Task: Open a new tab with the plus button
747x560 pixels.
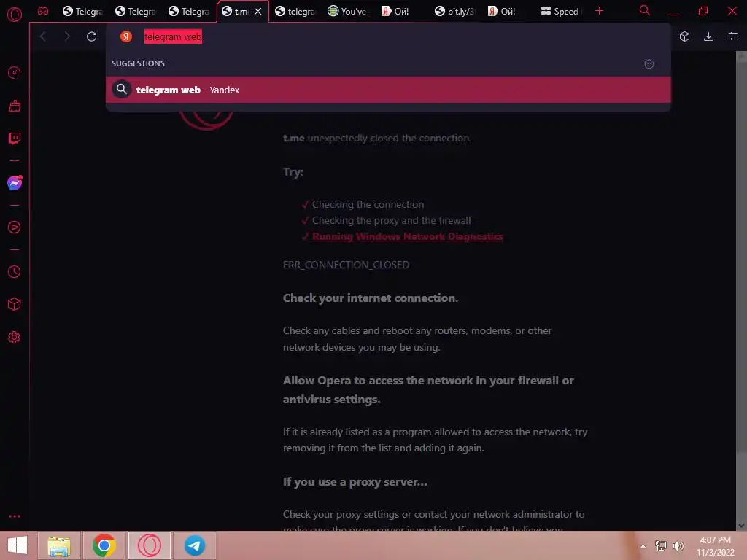Action: 599,11
